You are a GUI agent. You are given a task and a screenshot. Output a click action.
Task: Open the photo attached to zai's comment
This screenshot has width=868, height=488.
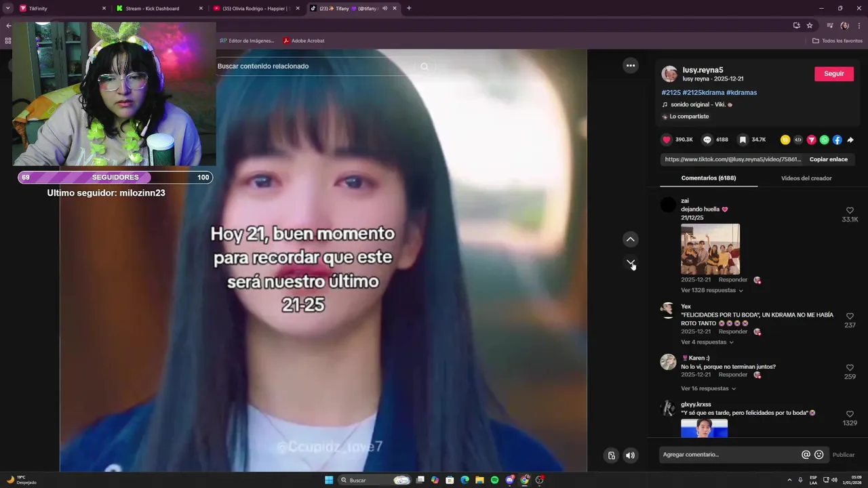[x=710, y=249]
